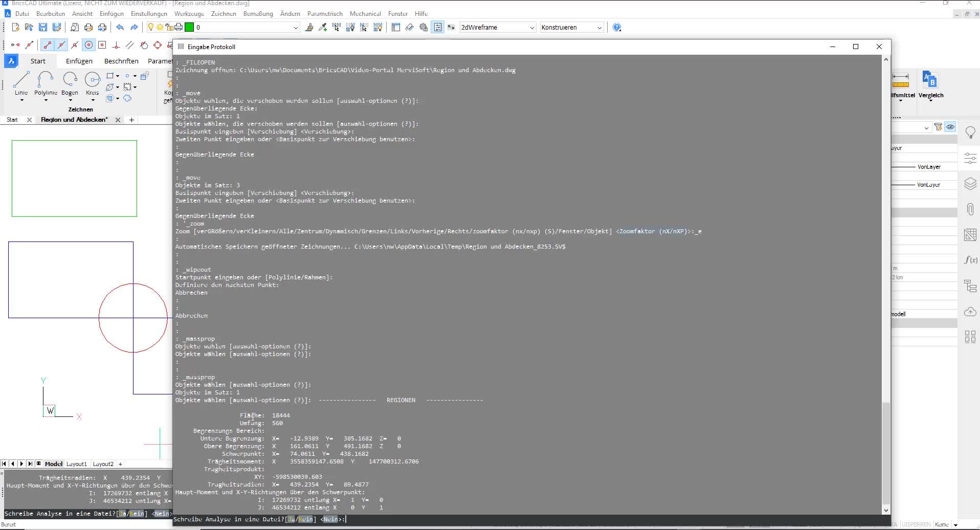Image resolution: width=980 pixels, height=530 pixels.
Task: Open the Properties sliders side panel
Action: point(970,158)
